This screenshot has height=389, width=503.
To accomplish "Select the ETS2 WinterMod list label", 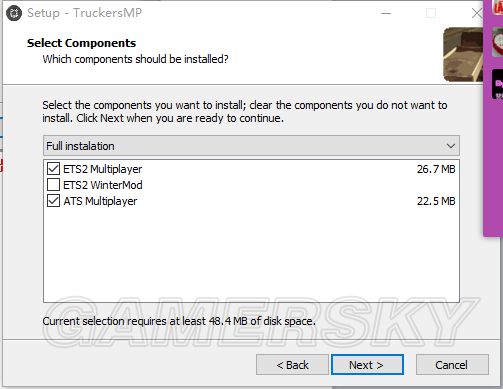I will 103,185.
